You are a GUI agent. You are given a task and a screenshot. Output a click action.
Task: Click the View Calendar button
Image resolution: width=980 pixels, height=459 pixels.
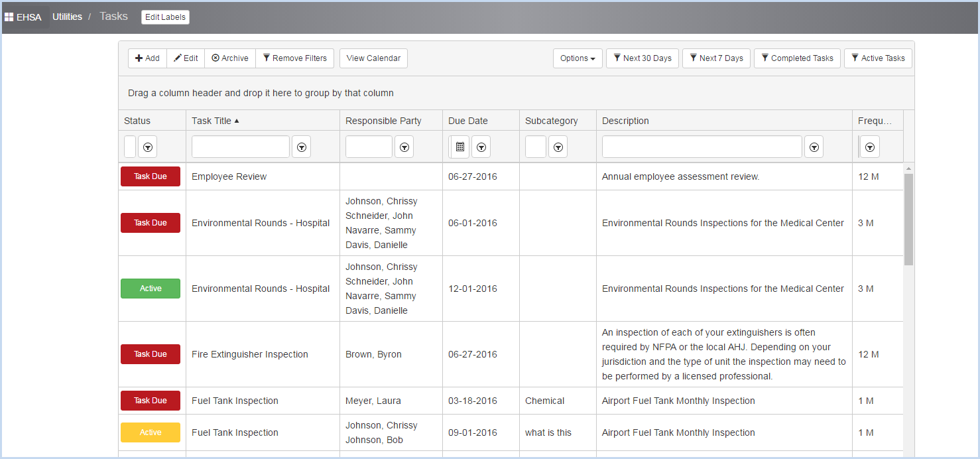pos(373,58)
